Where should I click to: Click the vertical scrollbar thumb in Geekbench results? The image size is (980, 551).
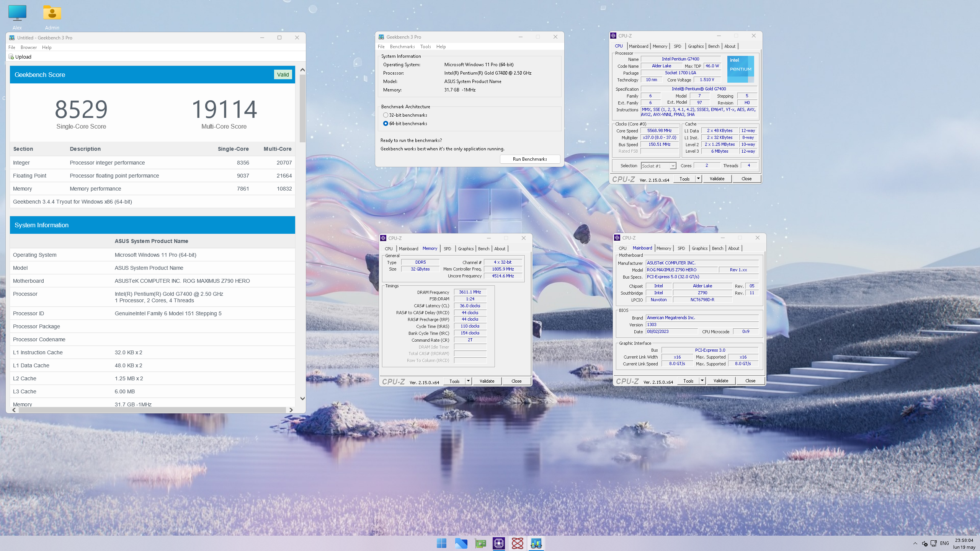[302, 108]
